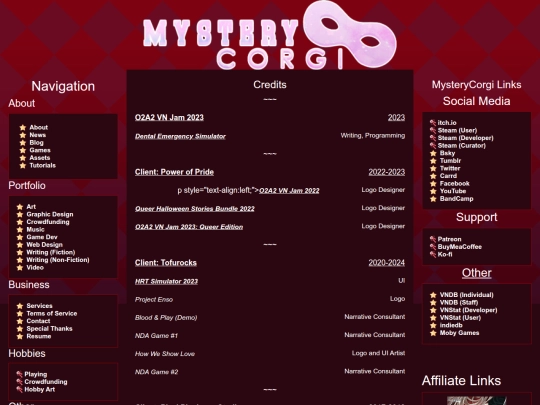540x405 pixels.
Task: Open the Hobby Art link
Action: point(40,390)
